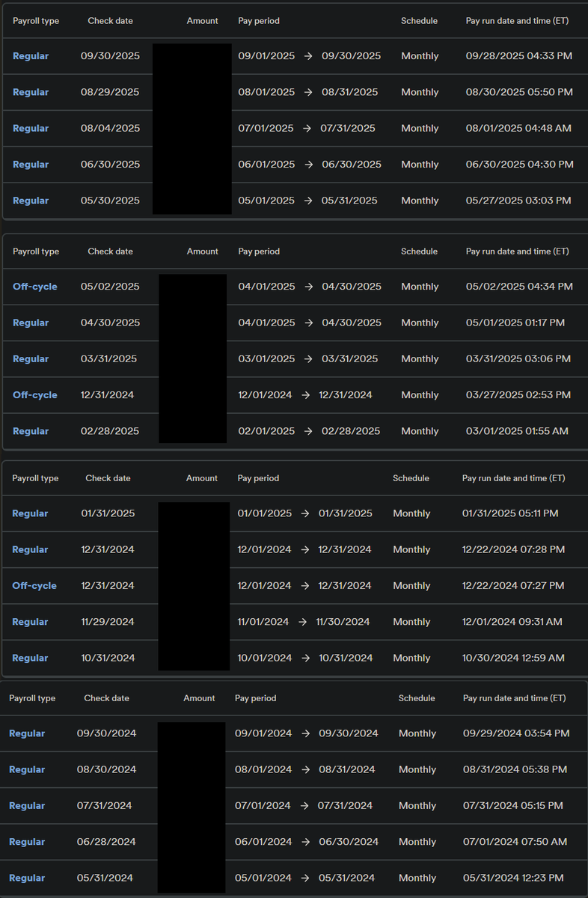Open Regular payroll with check date 08/30/2024
The width and height of the screenshot is (588, 898).
(x=27, y=769)
